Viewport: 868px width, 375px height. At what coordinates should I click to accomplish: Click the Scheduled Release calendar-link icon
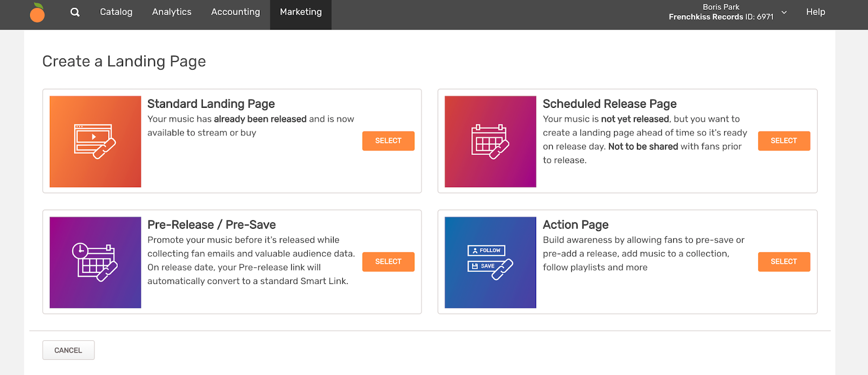490,141
